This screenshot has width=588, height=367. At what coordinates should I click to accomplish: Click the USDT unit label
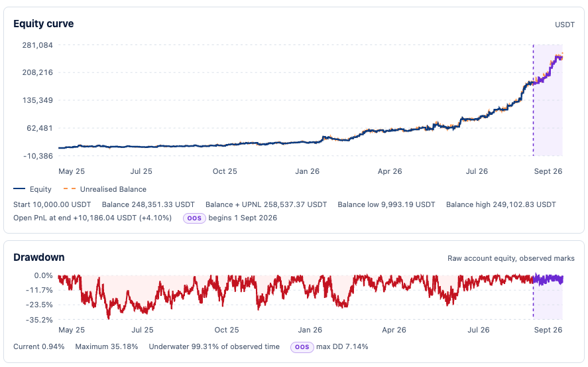[565, 25]
